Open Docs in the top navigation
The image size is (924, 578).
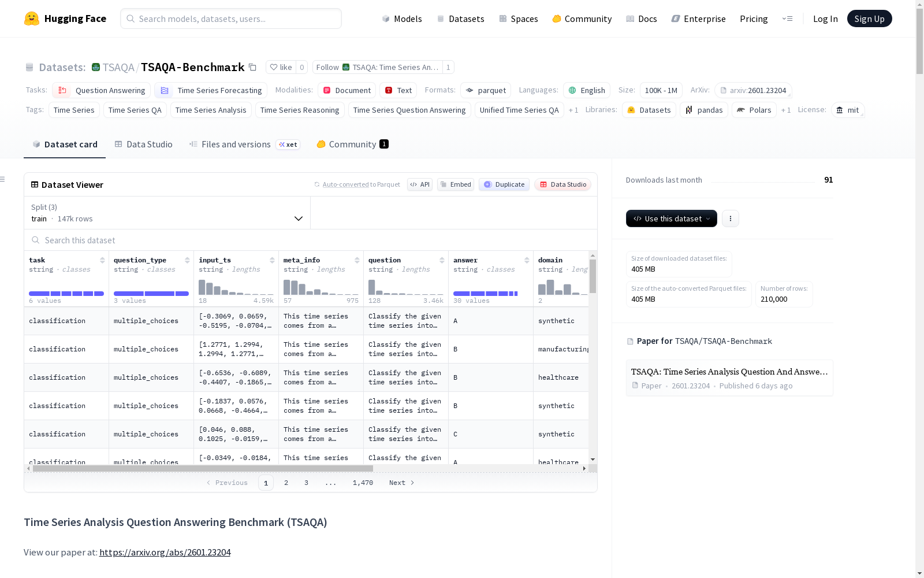click(642, 18)
